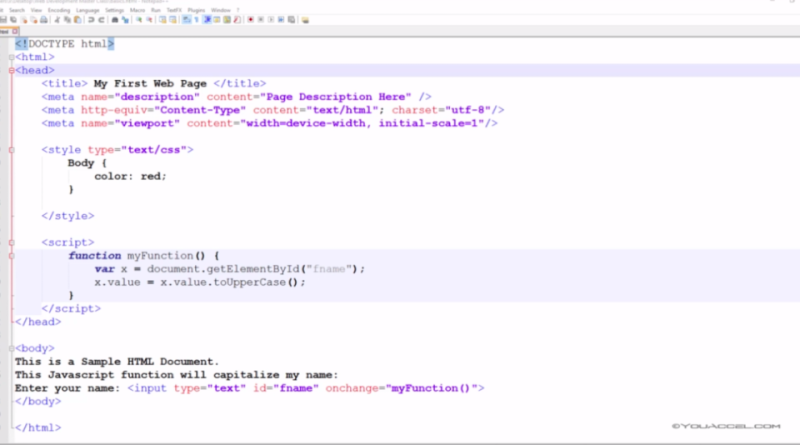Open the Search menu
The height and width of the screenshot is (445, 800).
point(17,10)
